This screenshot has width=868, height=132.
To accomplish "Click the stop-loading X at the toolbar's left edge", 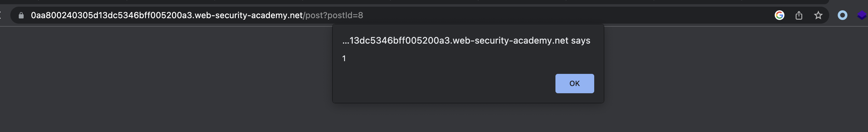I will [1, 15].
